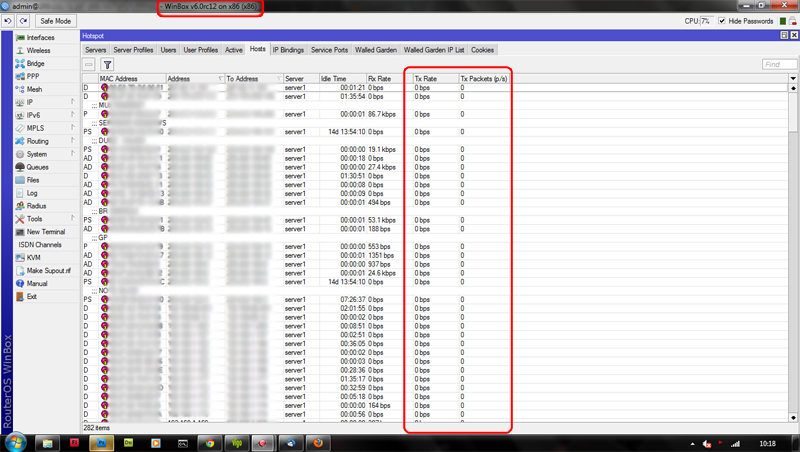Sort by Idle Time column header
The height and width of the screenshot is (452, 800).
pyautogui.click(x=343, y=79)
